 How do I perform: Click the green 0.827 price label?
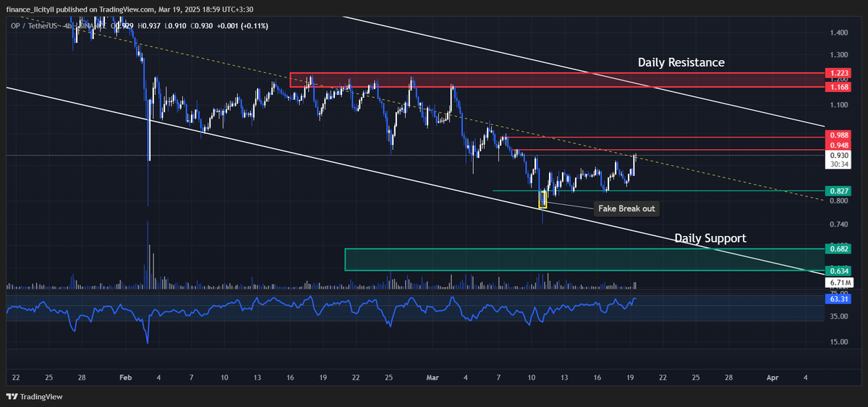[x=838, y=190]
